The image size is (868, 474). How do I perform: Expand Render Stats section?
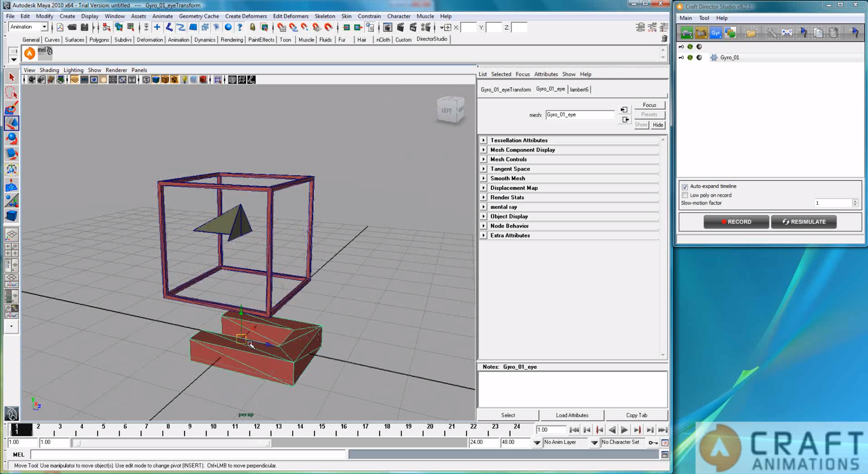coord(483,197)
